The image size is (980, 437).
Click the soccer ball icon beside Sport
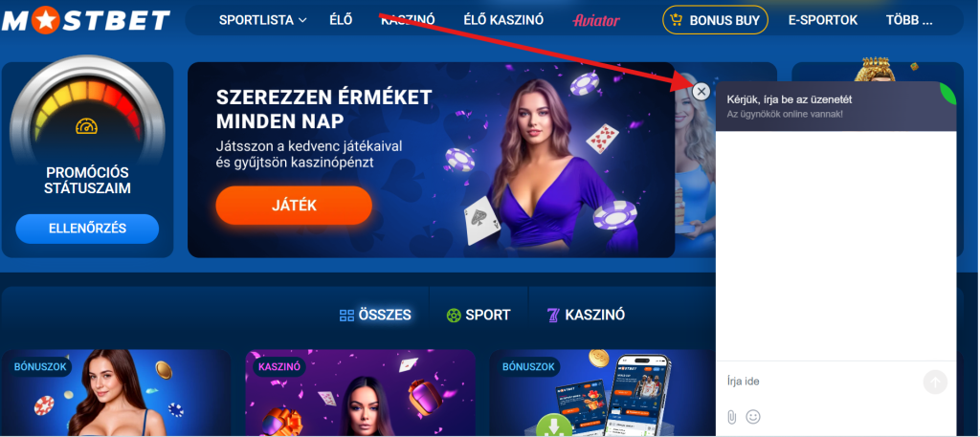454,316
